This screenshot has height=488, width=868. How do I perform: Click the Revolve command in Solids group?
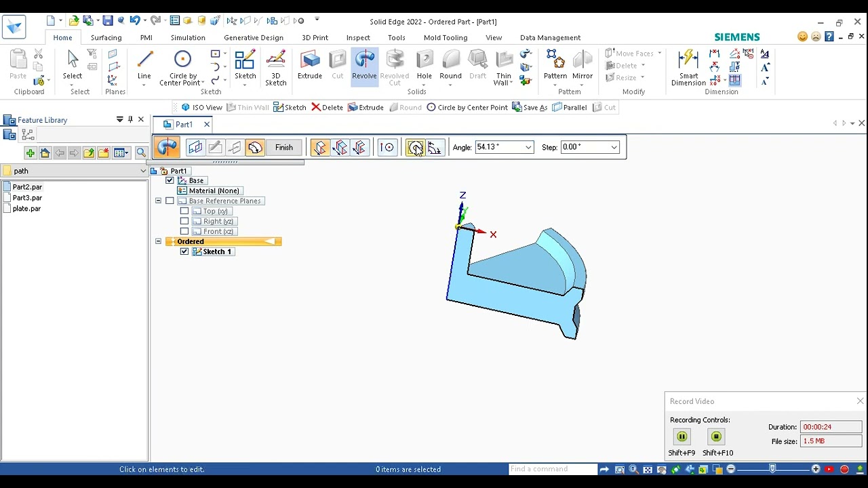[364, 66]
